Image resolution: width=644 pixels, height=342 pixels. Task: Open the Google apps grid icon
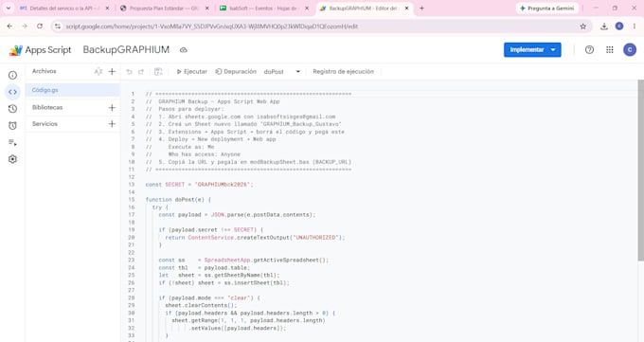[610, 50]
